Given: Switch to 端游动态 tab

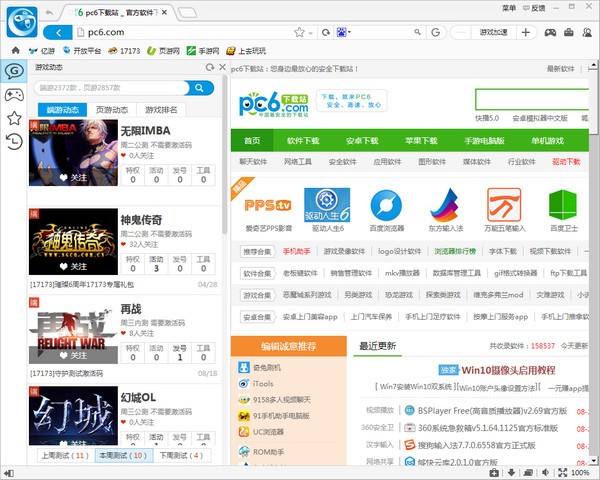Looking at the screenshot, I should [62, 110].
